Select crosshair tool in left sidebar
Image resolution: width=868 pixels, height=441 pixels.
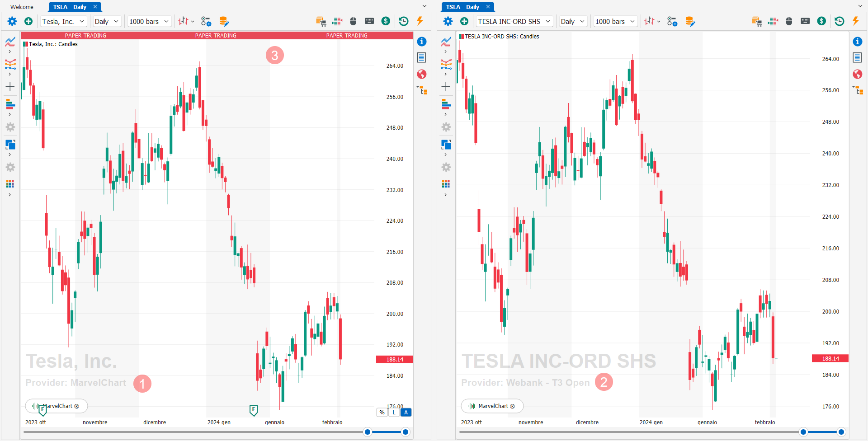coord(10,86)
